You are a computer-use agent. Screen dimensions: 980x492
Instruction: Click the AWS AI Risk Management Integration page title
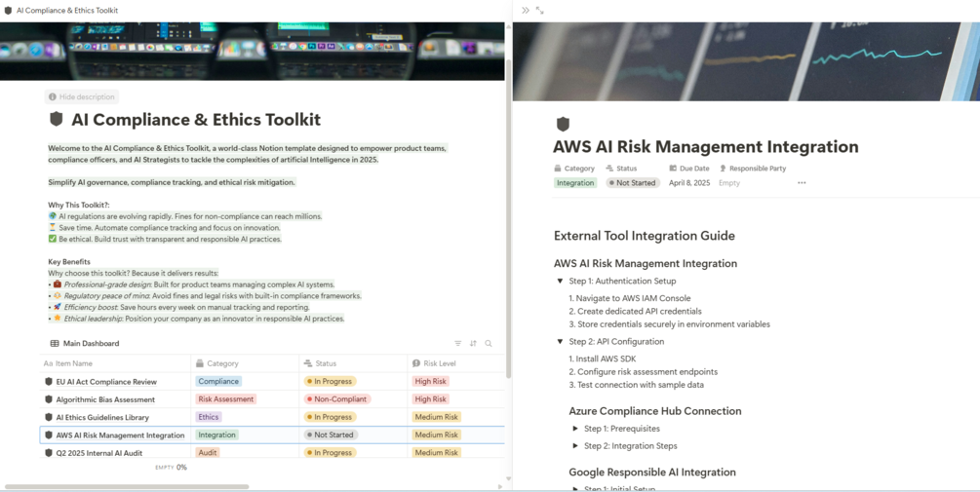(x=706, y=147)
